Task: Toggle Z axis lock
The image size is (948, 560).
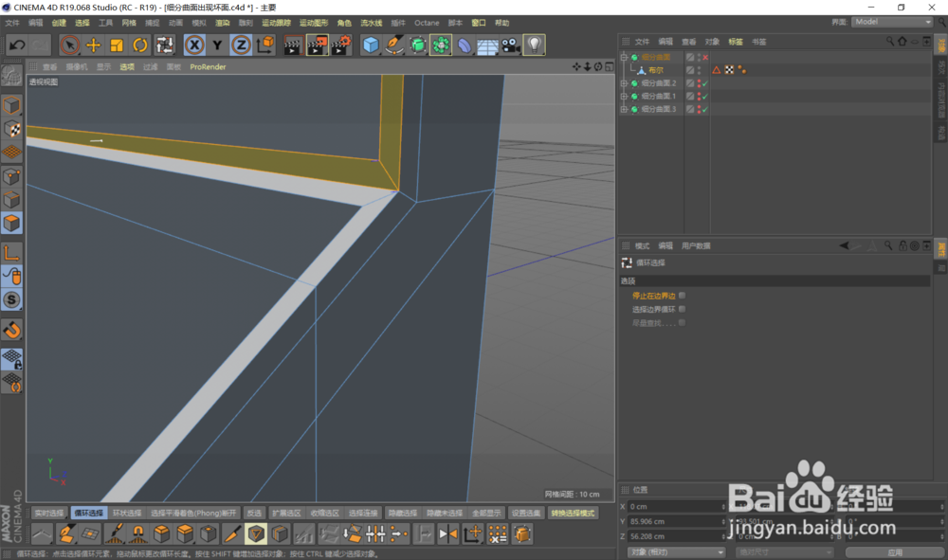Action: [241, 45]
